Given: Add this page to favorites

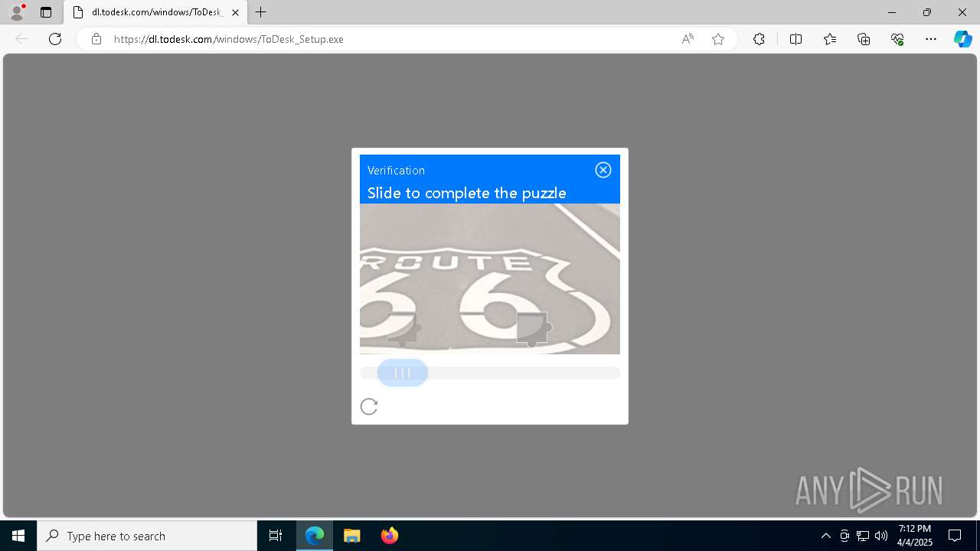Looking at the screenshot, I should click(718, 39).
